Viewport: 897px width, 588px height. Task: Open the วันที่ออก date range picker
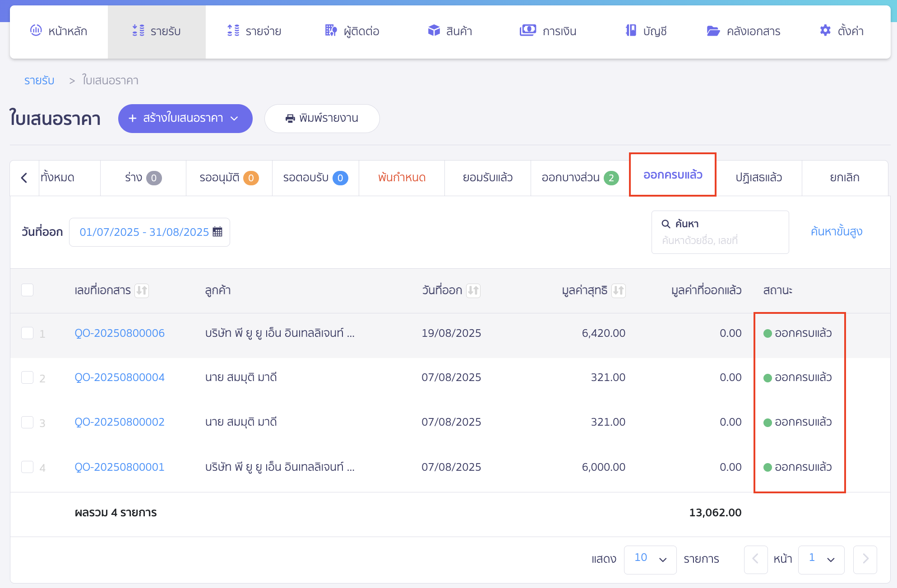click(x=149, y=232)
